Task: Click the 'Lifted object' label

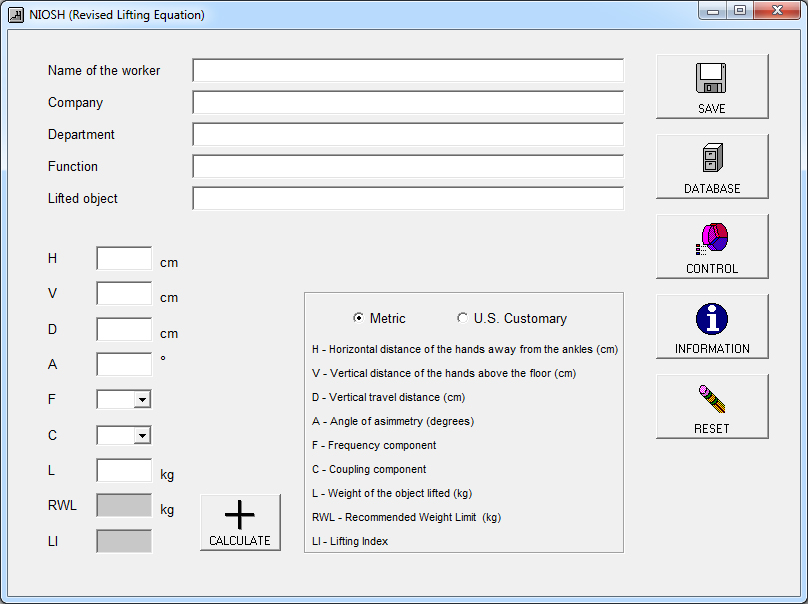Action: [82, 198]
